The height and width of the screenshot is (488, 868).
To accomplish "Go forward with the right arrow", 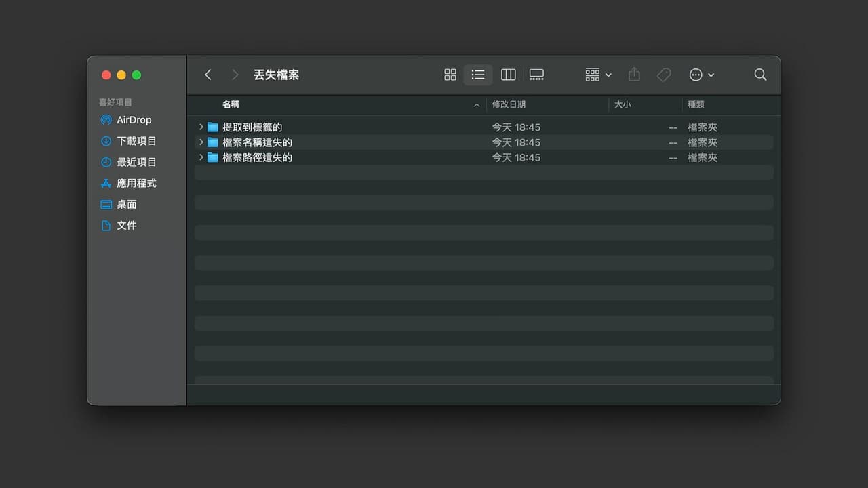I will pyautogui.click(x=235, y=75).
